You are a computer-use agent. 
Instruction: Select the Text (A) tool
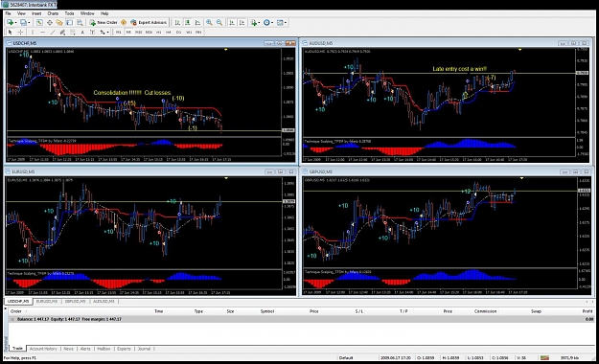pos(82,33)
